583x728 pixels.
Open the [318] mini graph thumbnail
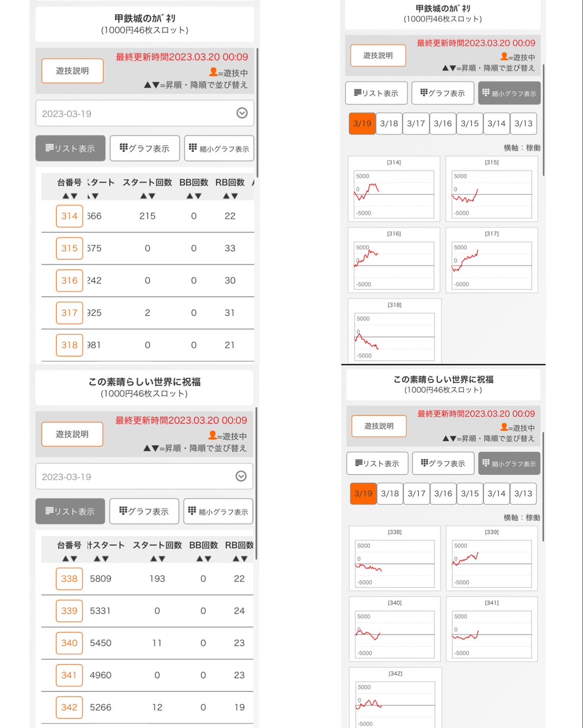(x=394, y=331)
